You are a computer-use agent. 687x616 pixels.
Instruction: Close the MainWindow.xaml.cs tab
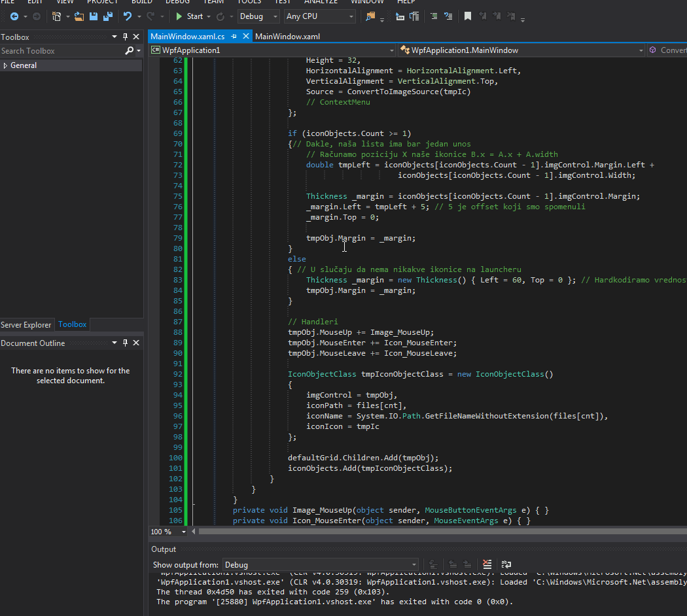click(246, 37)
